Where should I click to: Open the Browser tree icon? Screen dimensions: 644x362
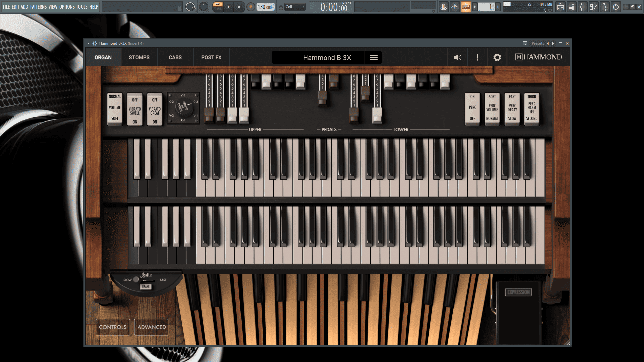pyautogui.click(x=605, y=7)
